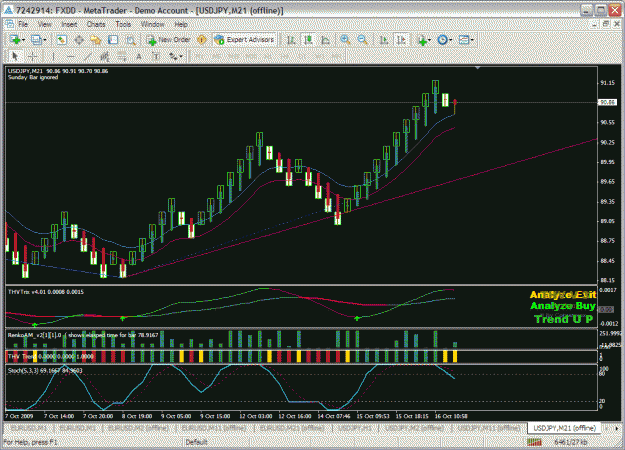Open the Indicators list dropdown

424,40
